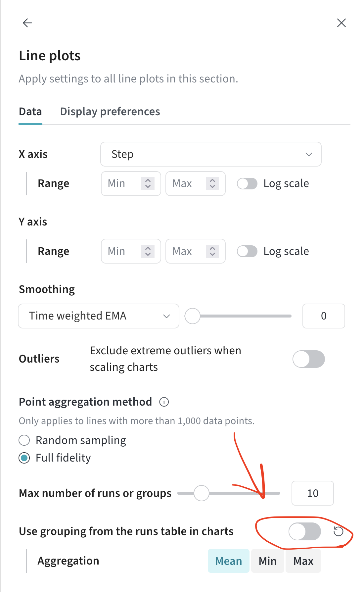Viewport: 364px width, 592px height.
Task: Click the info icon beside Point aggregation method
Action: pos(164,402)
